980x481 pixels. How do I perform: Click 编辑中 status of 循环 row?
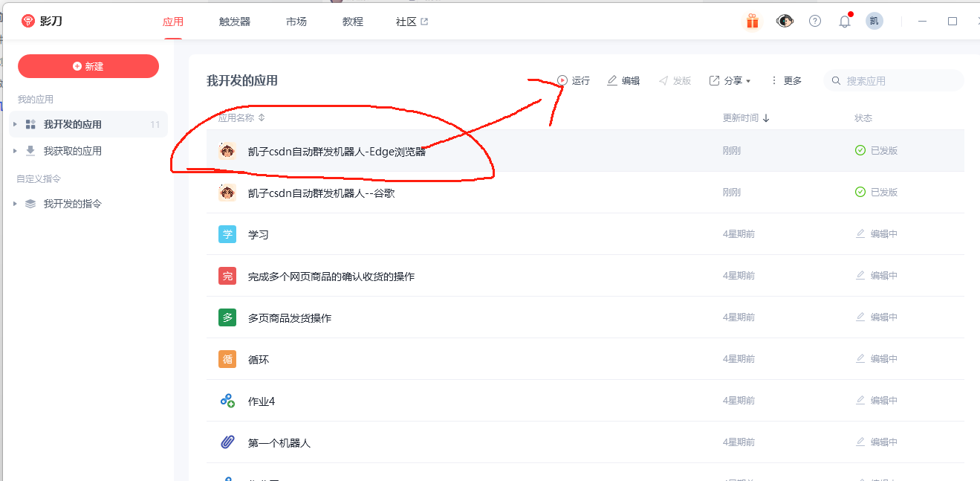877,358
